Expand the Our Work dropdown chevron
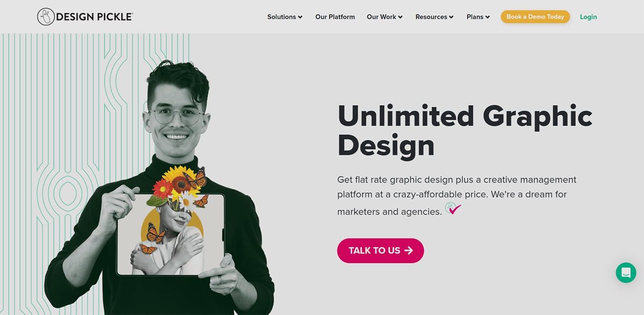644x315 pixels. 400,17
